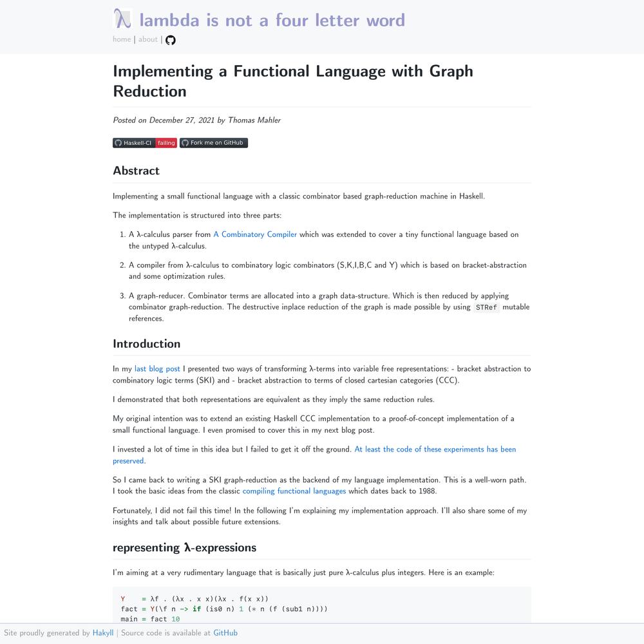Viewport: 644px width, 644px height.
Task: Open the code of these experiments link
Action: coord(435,449)
